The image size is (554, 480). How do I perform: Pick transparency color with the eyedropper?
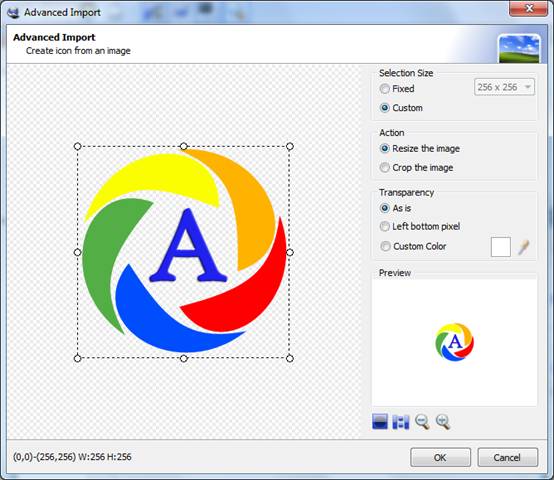coord(524,247)
